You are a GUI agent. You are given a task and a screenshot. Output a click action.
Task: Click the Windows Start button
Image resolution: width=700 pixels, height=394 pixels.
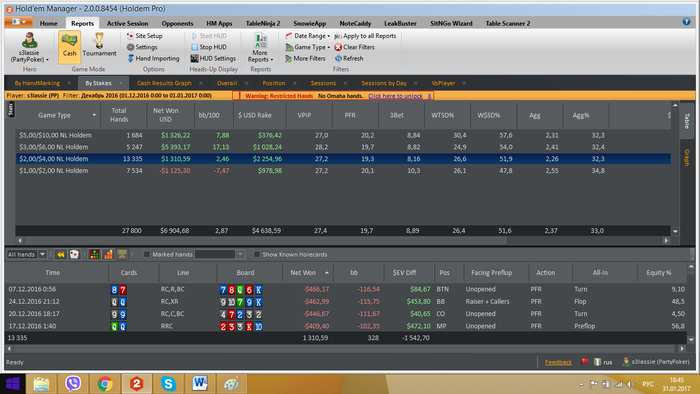pos(12,384)
